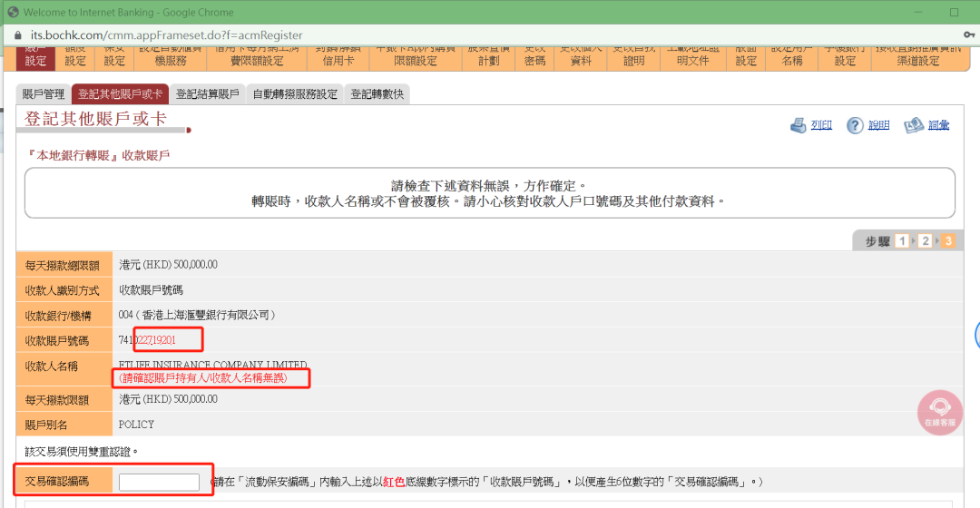Open the 名稱 username menu item
This screenshot has width=980, height=508.
pyautogui.click(x=792, y=58)
